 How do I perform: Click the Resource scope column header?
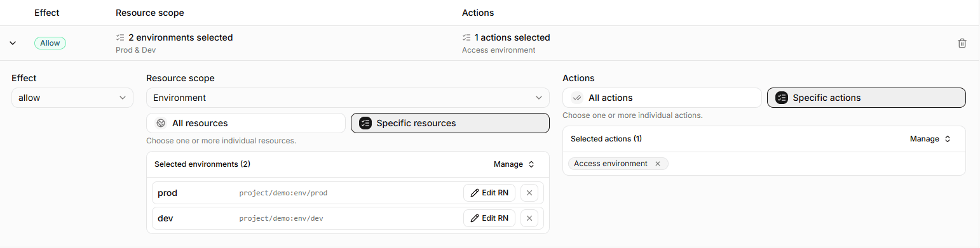tap(150, 13)
